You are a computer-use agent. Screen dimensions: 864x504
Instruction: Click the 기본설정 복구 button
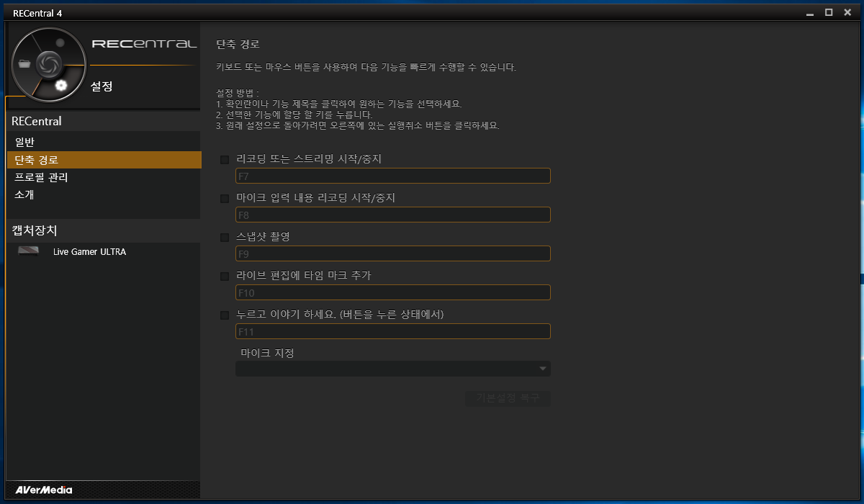pyautogui.click(x=508, y=398)
